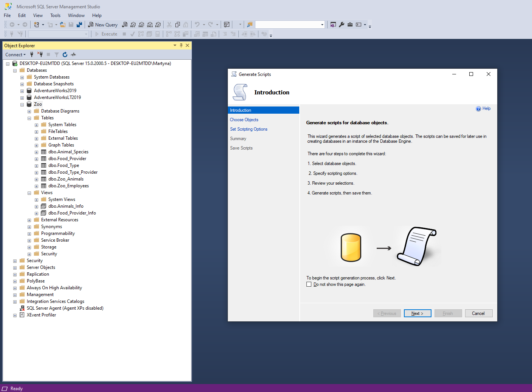532x392 pixels.
Task: Open the Edit menu
Action: (x=22, y=15)
